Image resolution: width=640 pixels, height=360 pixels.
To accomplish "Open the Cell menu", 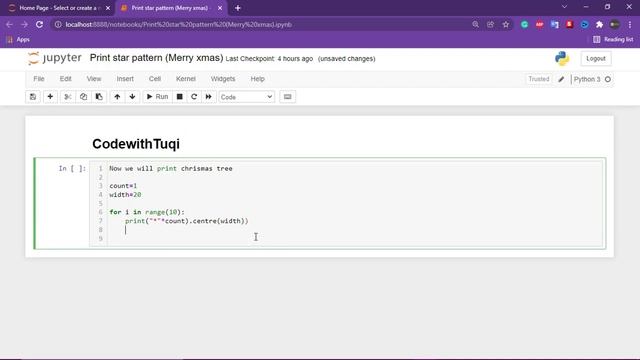I will (x=155, y=79).
